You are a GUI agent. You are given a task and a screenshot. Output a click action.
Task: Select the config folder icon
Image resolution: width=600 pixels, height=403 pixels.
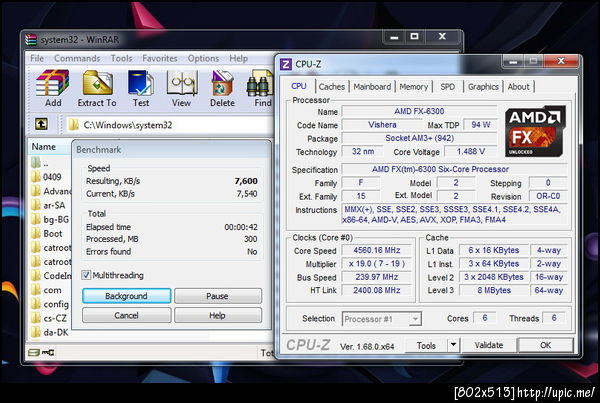(36, 304)
